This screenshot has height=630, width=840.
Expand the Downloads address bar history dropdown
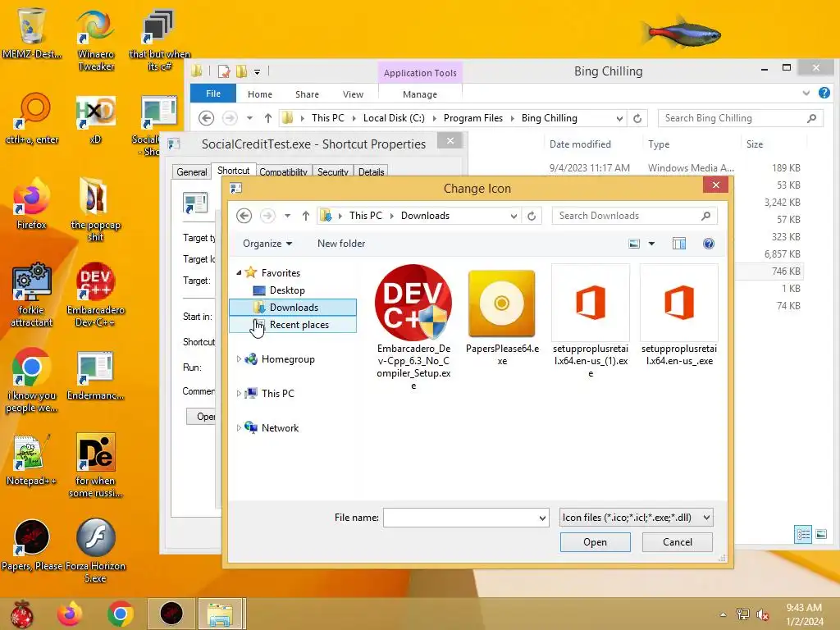click(x=514, y=216)
